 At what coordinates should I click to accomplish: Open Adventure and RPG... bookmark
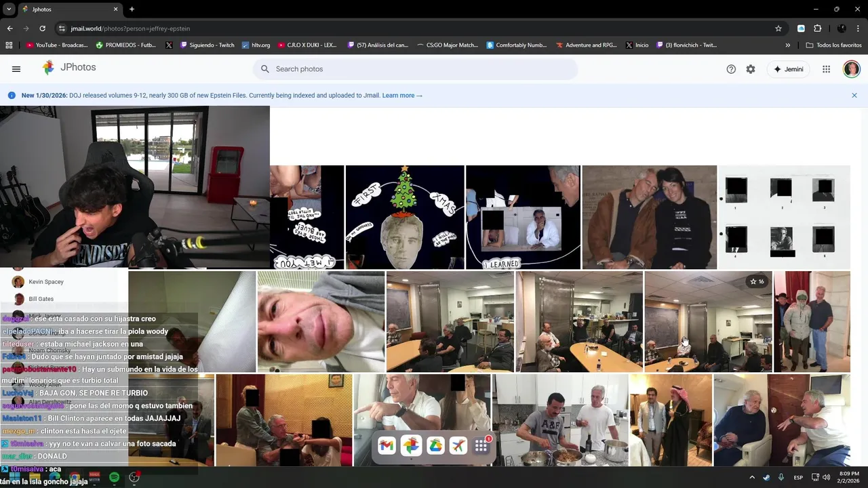click(587, 45)
